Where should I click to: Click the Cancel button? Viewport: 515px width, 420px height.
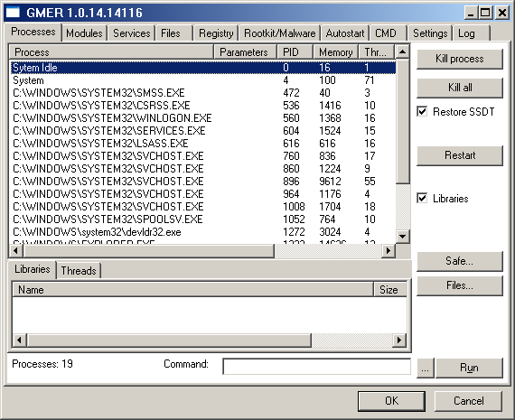(468, 401)
